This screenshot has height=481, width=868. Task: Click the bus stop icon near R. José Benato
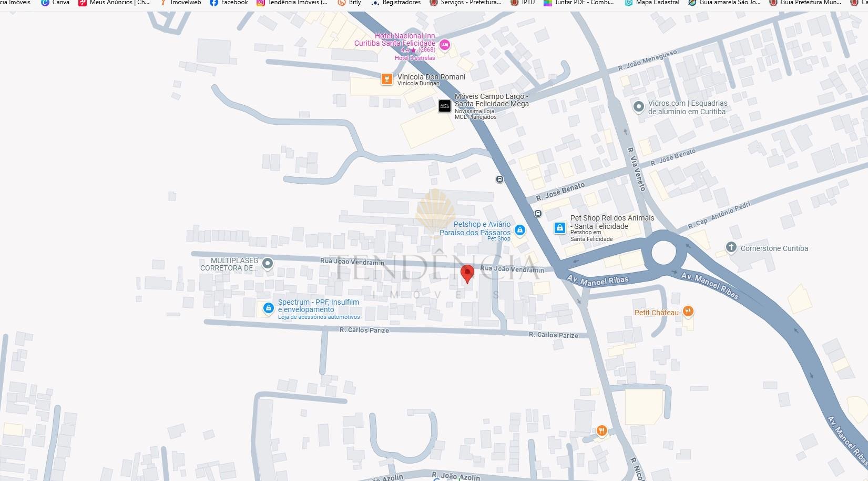(x=538, y=213)
